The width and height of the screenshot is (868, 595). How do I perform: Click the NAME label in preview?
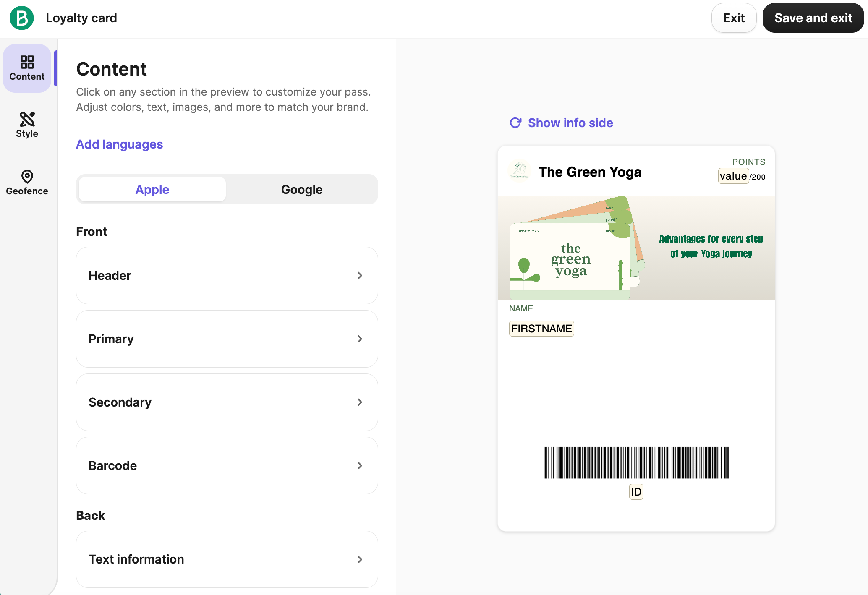pos(521,308)
